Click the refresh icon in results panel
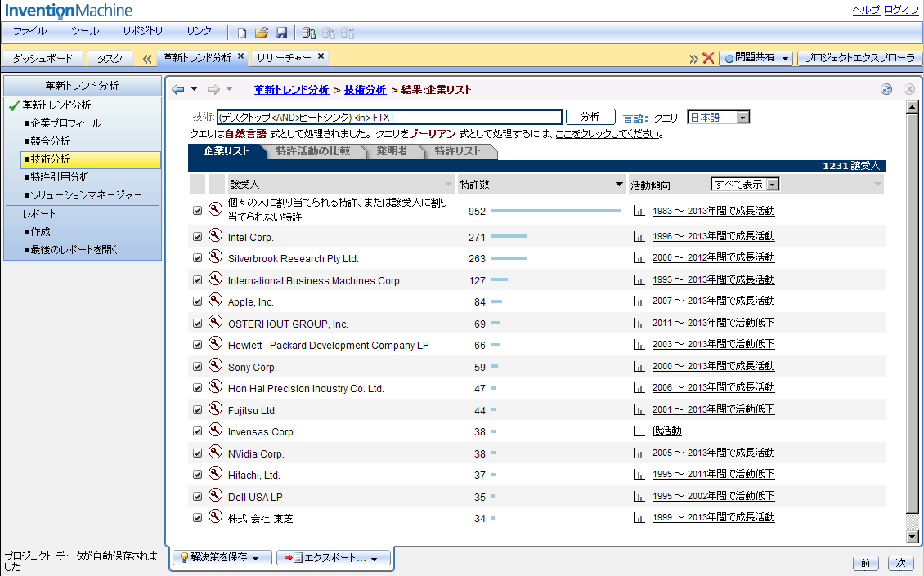 click(886, 89)
